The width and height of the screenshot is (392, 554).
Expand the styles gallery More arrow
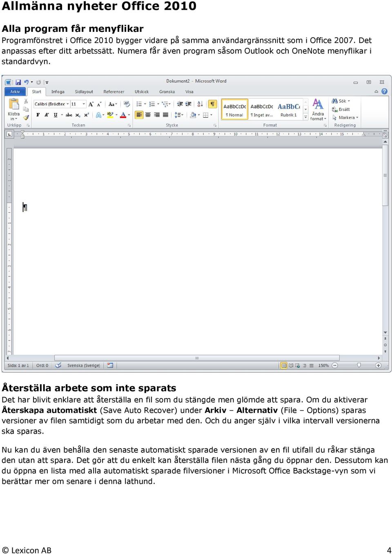(x=305, y=117)
